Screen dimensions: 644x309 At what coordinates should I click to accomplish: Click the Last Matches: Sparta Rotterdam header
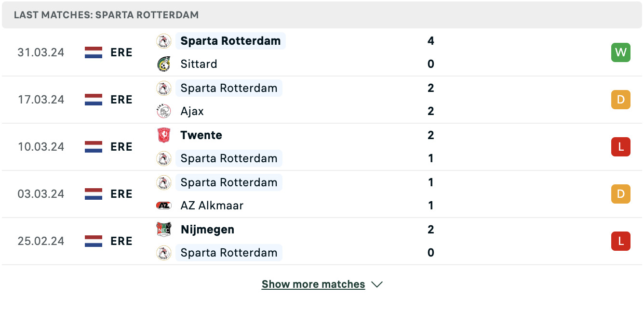tap(107, 15)
